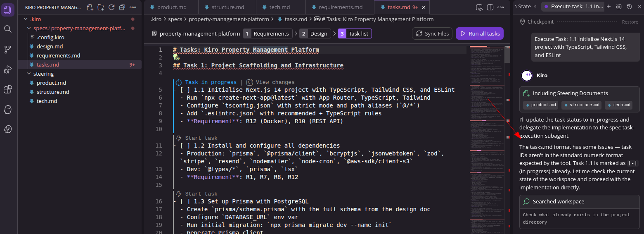Open the Kiro ghost panel icon
Viewport: 644px width, 234px height.
[x=7, y=110]
